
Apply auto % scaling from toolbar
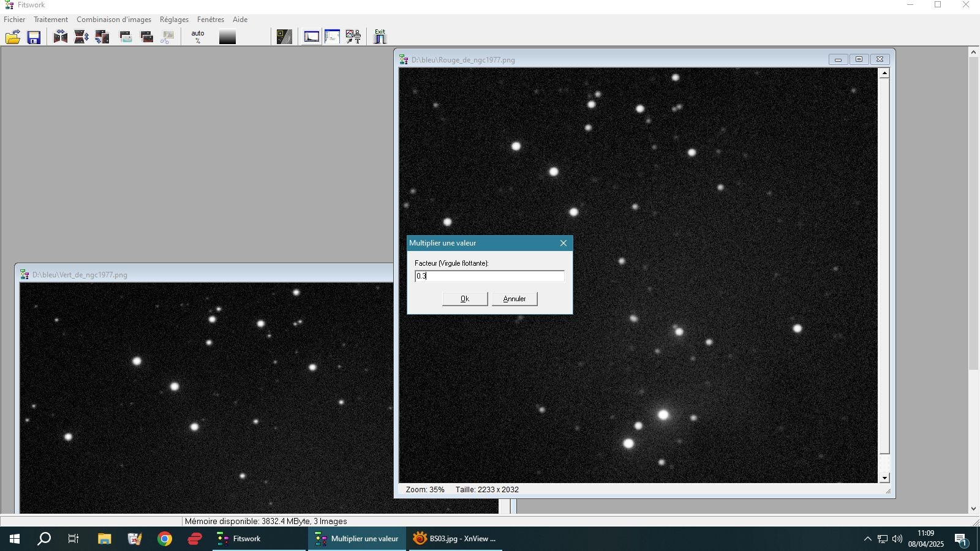[x=197, y=37]
